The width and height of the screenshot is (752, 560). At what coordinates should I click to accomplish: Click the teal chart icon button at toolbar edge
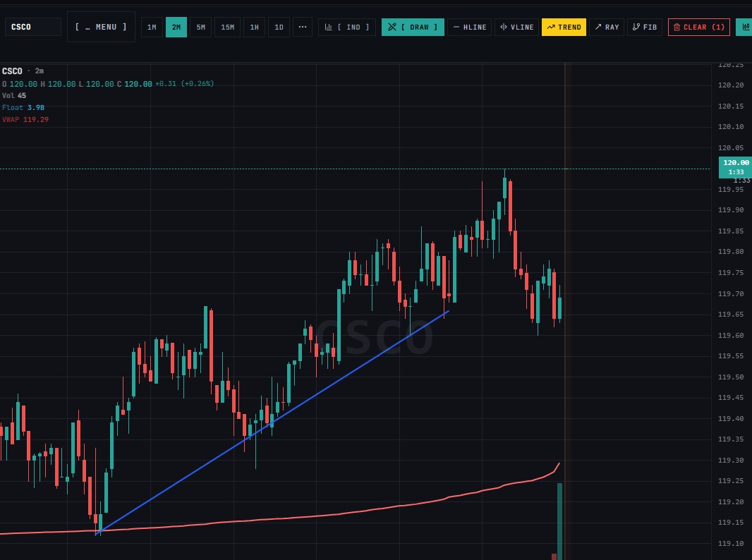tap(745, 27)
